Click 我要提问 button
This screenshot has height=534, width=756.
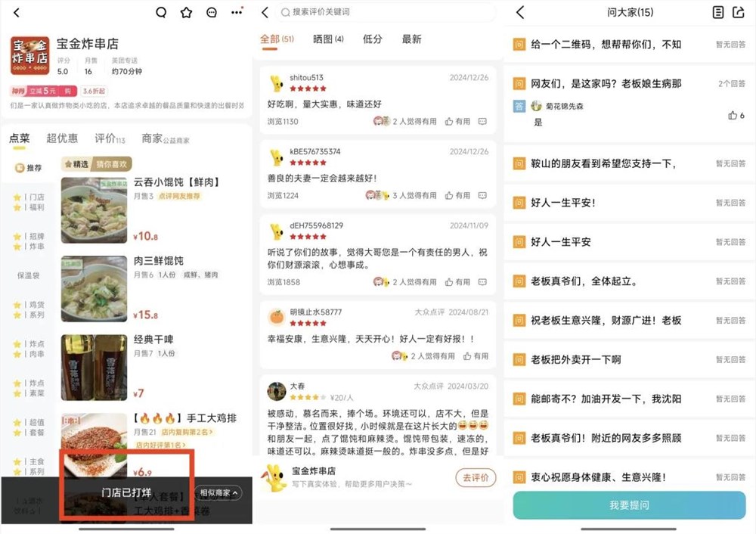click(x=629, y=505)
